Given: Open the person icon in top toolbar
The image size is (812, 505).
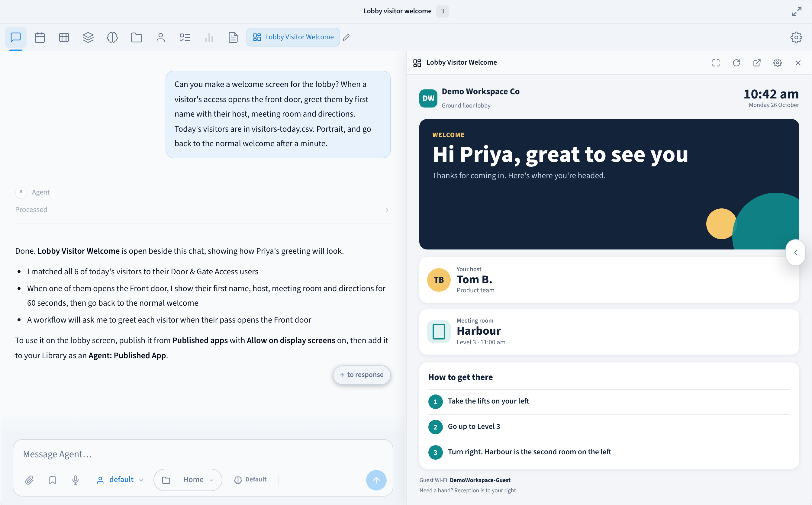Looking at the screenshot, I should pyautogui.click(x=161, y=37).
